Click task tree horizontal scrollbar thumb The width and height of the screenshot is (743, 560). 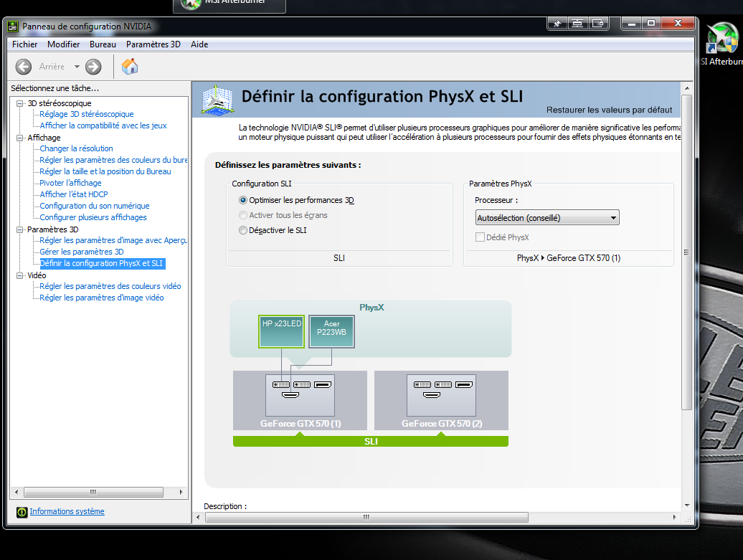coord(93,493)
